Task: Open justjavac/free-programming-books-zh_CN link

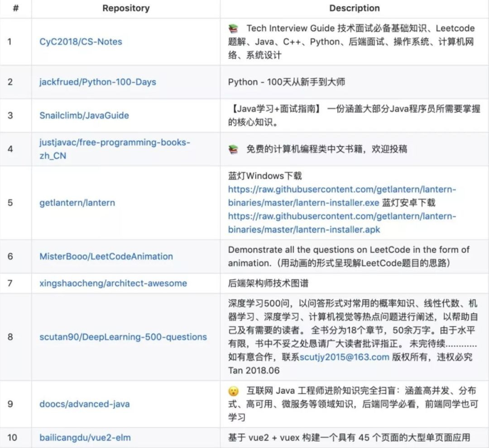Action: click(115, 149)
